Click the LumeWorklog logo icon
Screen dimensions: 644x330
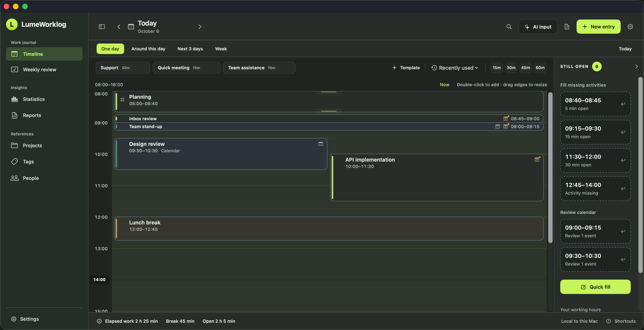pos(12,24)
